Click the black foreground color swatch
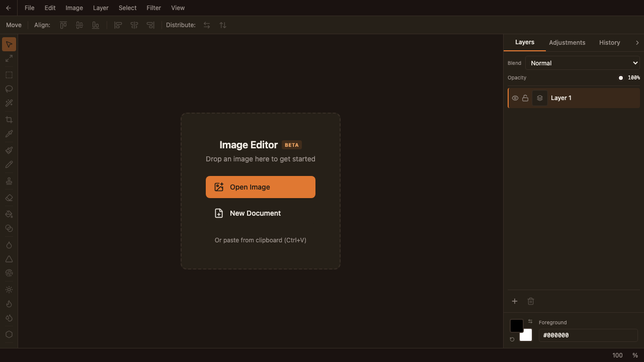 516,325
